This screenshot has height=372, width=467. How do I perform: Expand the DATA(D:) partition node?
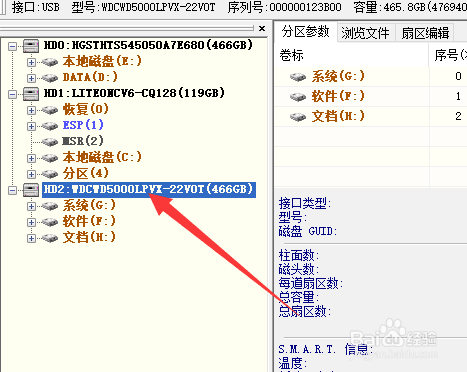[31, 78]
